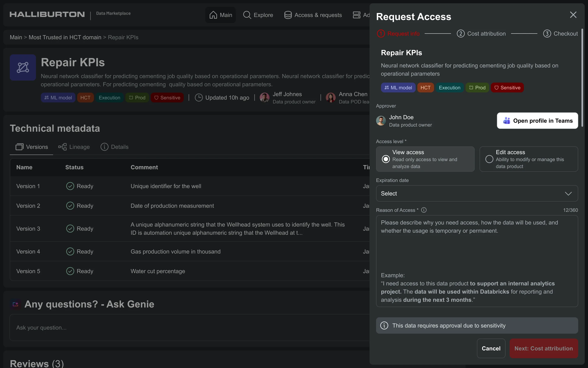Click Anna Chen avatar
Image resolution: width=588 pixels, height=368 pixels.
click(331, 98)
